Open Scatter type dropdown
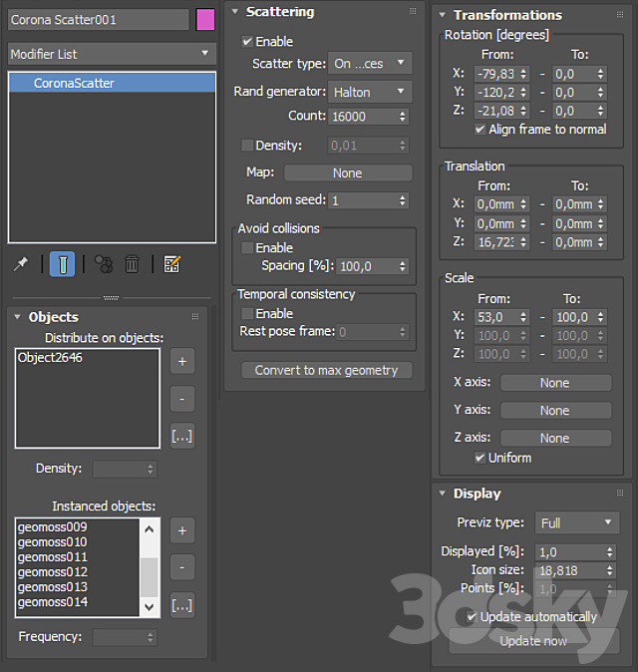This screenshot has width=638, height=672. coord(370,64)
